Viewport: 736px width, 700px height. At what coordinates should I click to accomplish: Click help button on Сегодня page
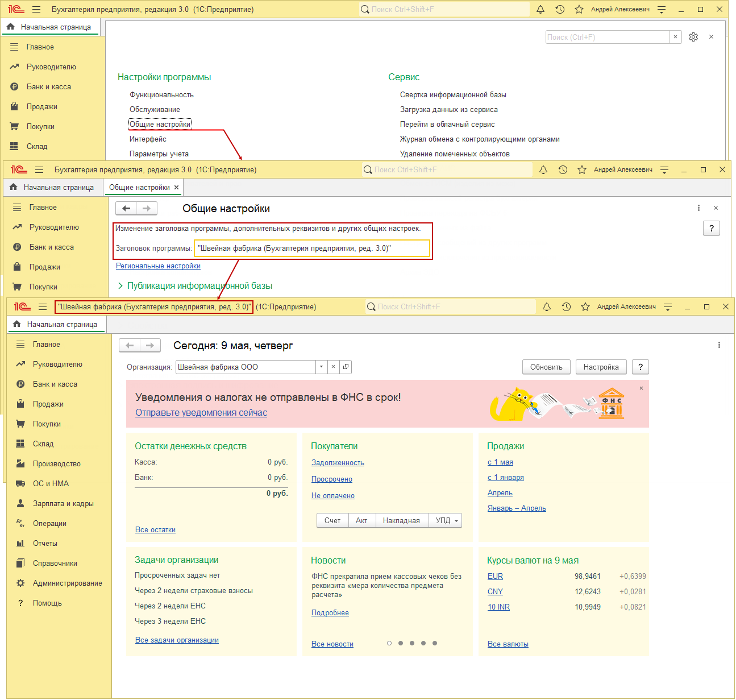click(x=641, y=367)
